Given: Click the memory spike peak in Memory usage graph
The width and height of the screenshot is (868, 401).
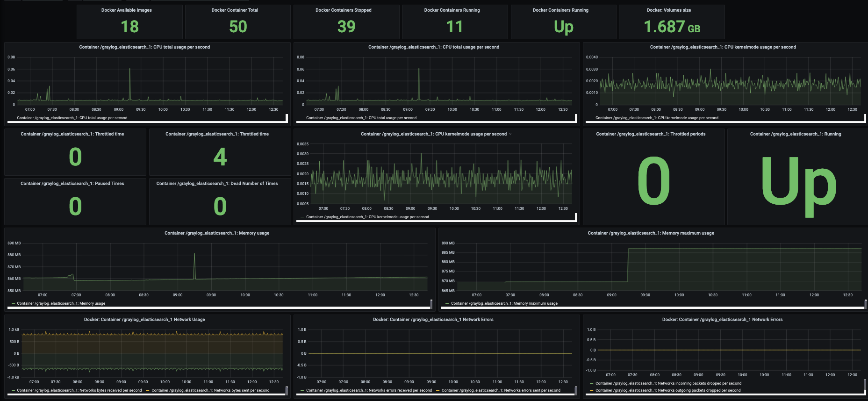Looking at the screenshot, I should pyautogui.click(x=194, y=254).
